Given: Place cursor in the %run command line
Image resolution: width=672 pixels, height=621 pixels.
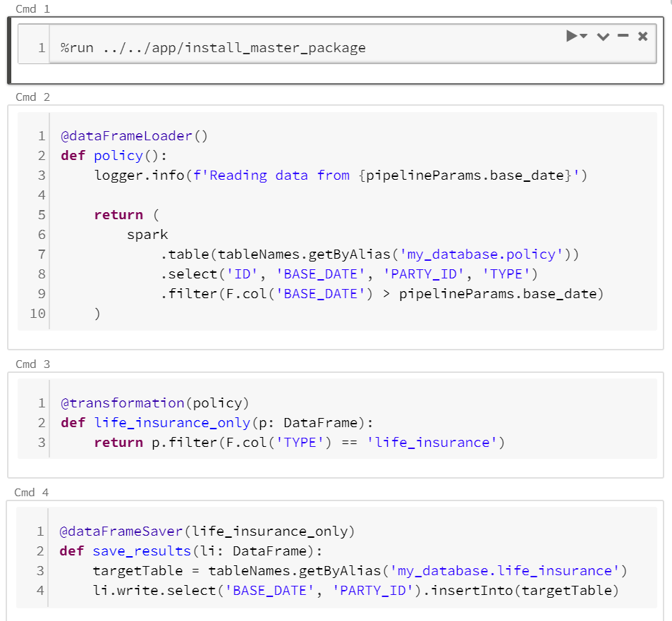Looking at the screenshot, I should [212, 47].
